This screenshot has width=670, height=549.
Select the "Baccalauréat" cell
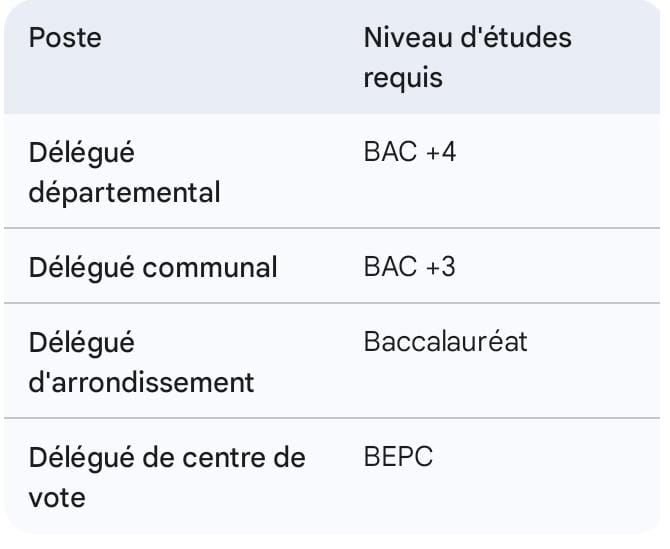pos(445,342)
